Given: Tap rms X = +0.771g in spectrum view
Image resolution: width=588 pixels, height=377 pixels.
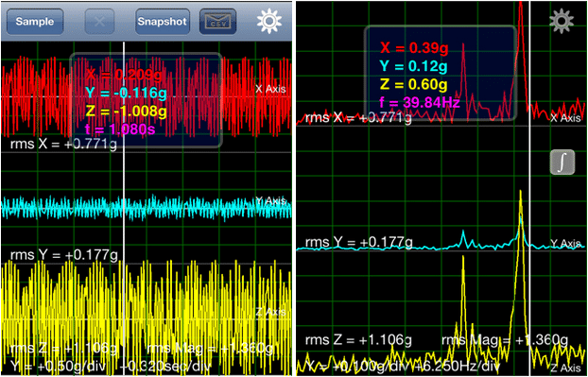Looking at the screenshot, I should tap(359, 118).
